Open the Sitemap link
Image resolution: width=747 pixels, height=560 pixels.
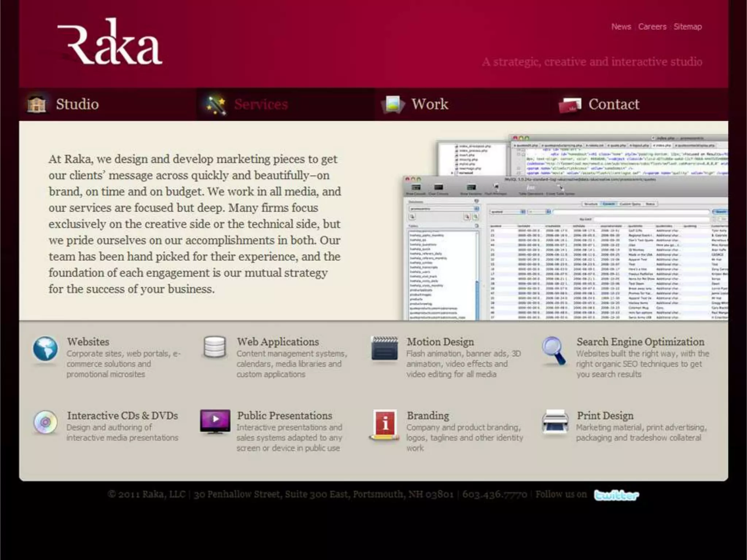688,27
